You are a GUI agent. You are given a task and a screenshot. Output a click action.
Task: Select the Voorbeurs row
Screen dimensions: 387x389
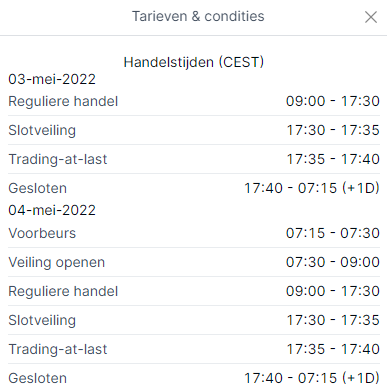pyautogui.click(x=194, y=233)
